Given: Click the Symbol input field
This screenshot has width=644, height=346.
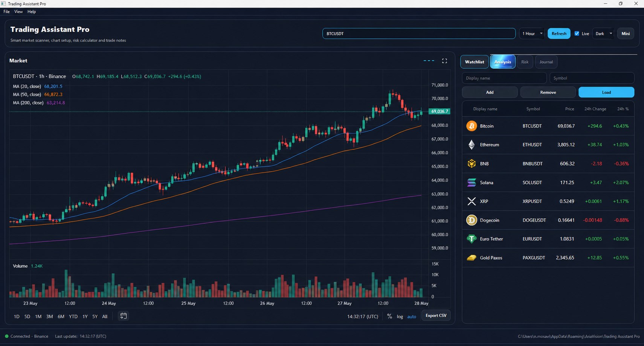Looking at the screenshot, I should pyautogui.click(x=592, y=78).
